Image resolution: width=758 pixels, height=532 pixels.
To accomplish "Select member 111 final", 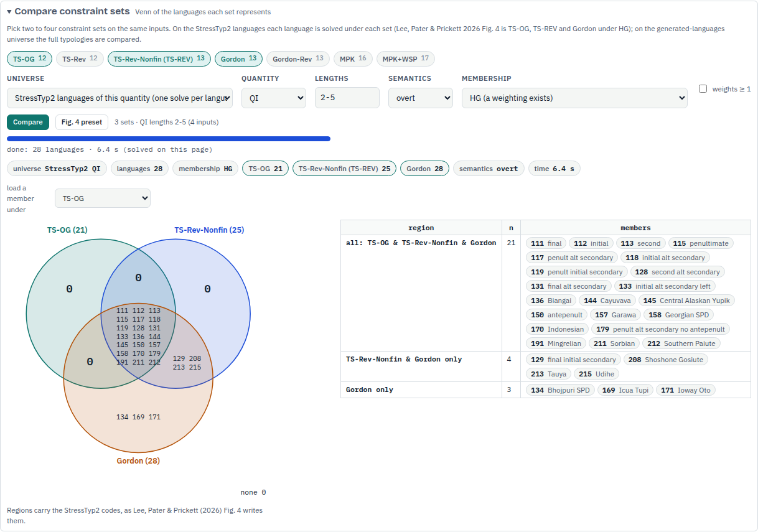I will [546, 243].
